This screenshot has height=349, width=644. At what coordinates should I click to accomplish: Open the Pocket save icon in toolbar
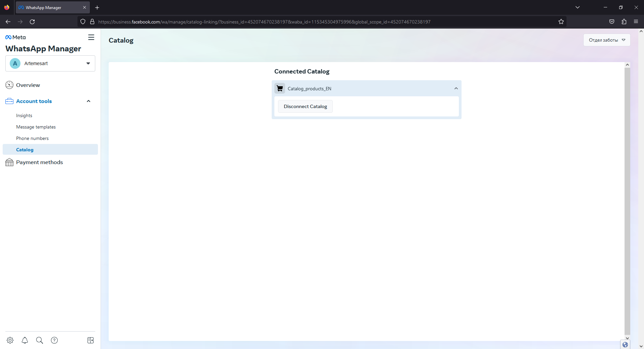(612, 22)
